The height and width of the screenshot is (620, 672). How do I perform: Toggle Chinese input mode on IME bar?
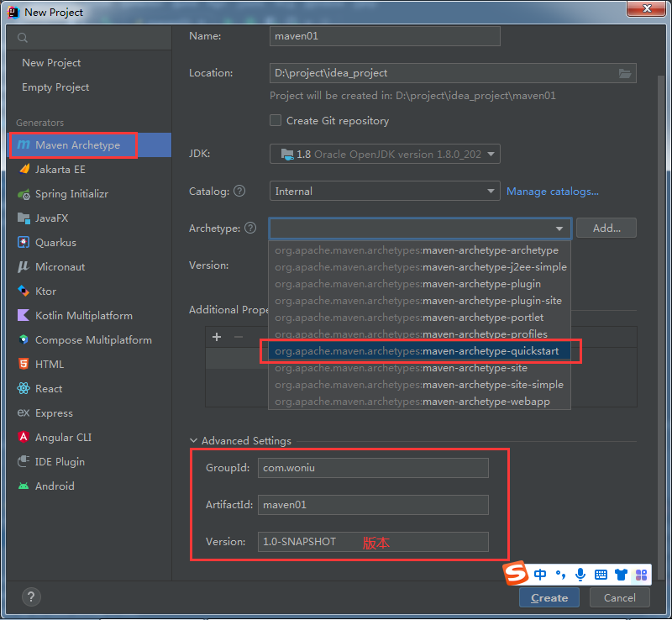(x=540, y=575)
